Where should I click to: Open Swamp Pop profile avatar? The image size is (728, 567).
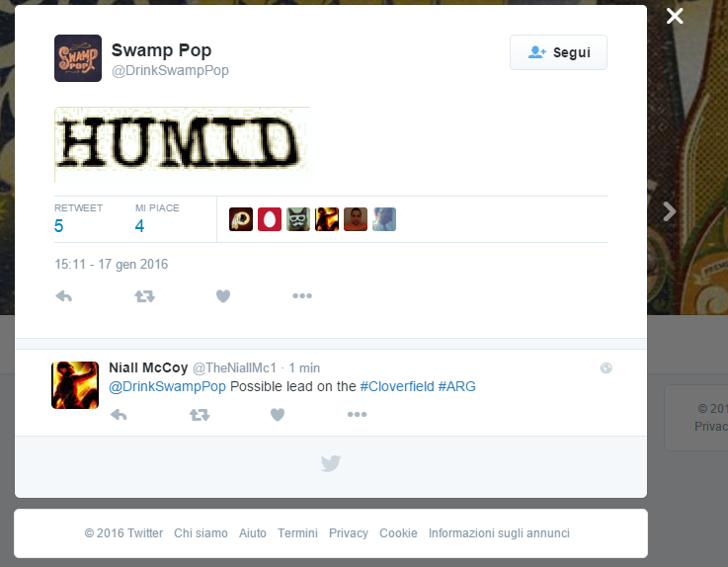coord(78,58)
